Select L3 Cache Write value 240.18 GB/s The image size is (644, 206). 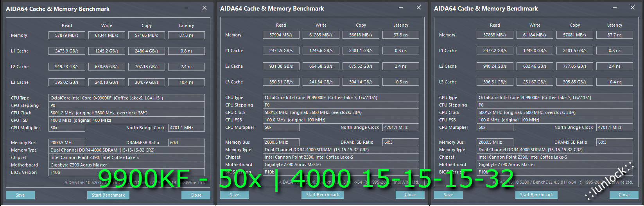[x=107, y=82]
